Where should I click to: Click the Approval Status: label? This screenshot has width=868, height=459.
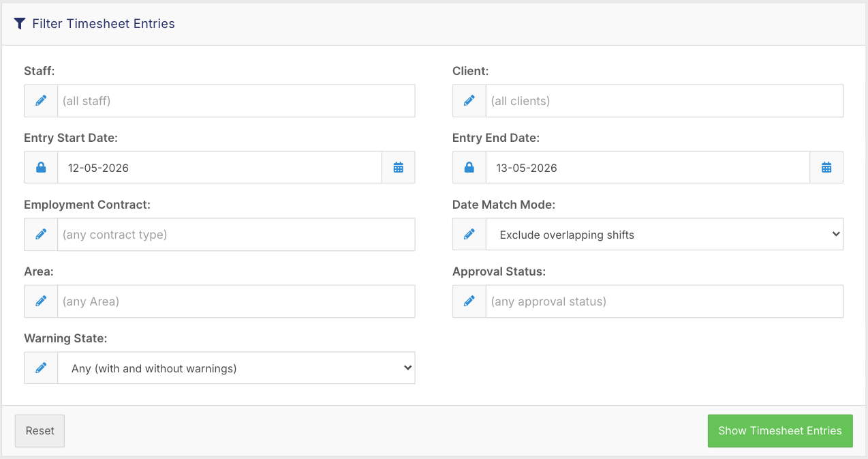tap(499, 271)
